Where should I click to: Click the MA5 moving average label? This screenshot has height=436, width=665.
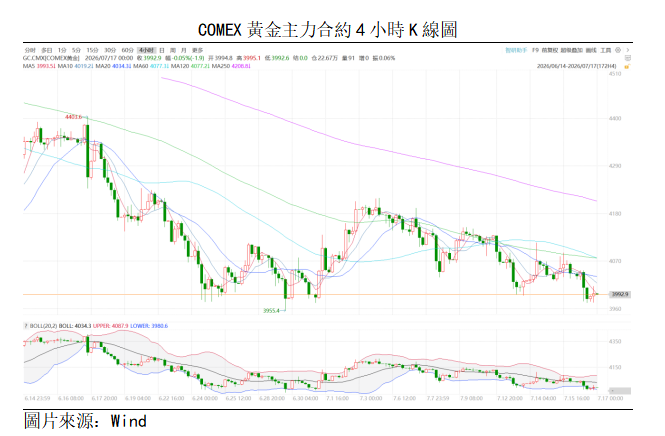click(x=29, y=66)
